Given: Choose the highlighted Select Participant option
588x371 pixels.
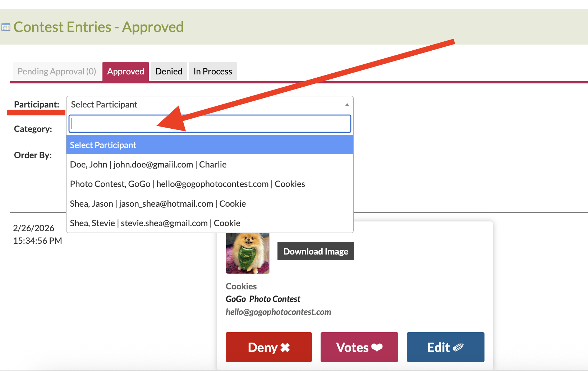Looking at the screenshot, I should [210, 145].
